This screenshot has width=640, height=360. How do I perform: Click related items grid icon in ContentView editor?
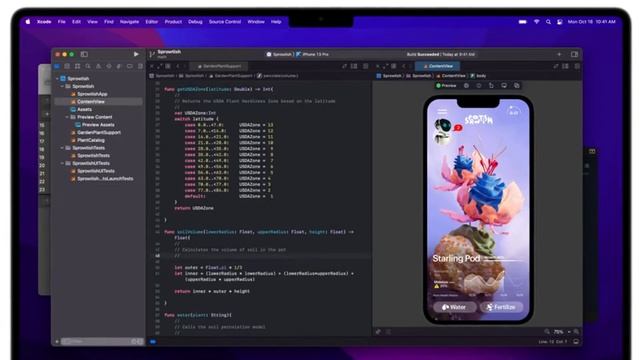(x=393, y=66)
